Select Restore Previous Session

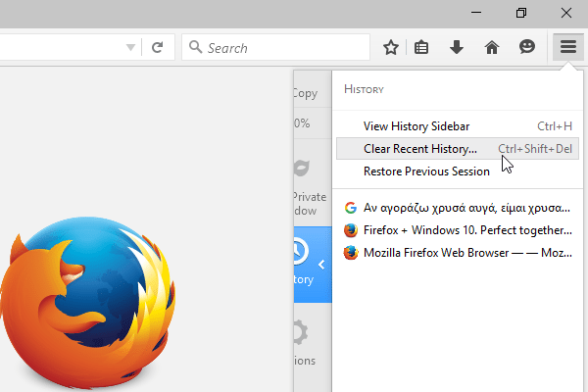tap(458, 171)
